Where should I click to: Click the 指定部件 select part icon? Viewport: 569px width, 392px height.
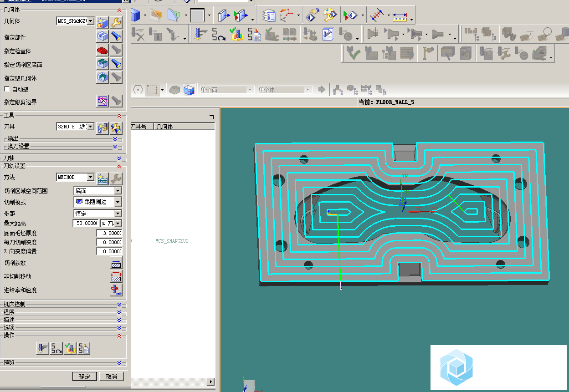pos(103,36)
